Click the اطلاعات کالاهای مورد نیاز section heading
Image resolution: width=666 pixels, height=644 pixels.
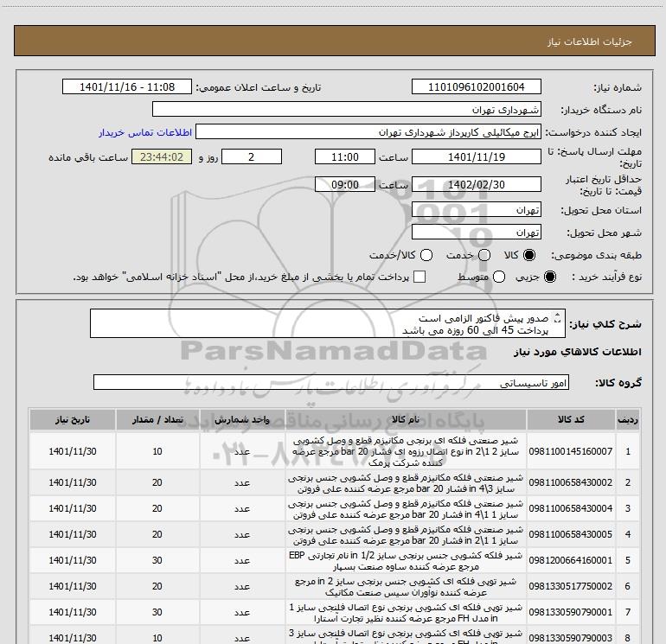pyautogui.click(x=577, y=352)
